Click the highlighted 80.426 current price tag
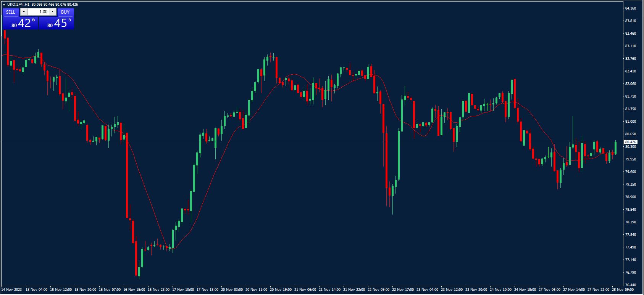The image size is (644, 295). 630,142
